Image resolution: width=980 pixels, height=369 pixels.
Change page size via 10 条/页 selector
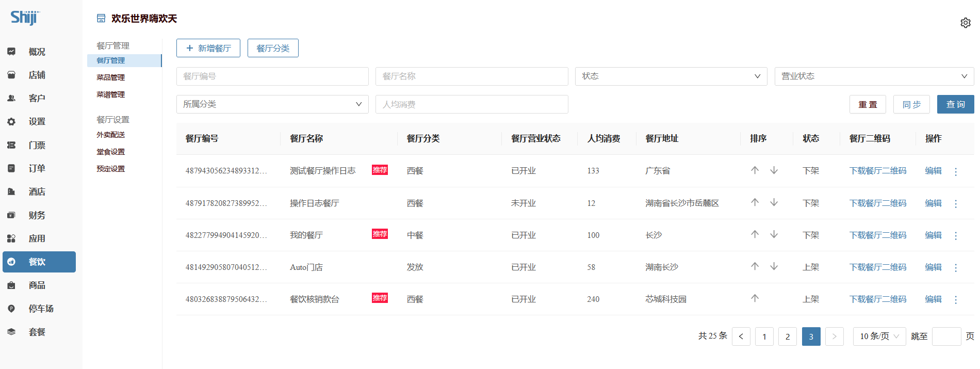pyautogui.click(x=879, y=336)
